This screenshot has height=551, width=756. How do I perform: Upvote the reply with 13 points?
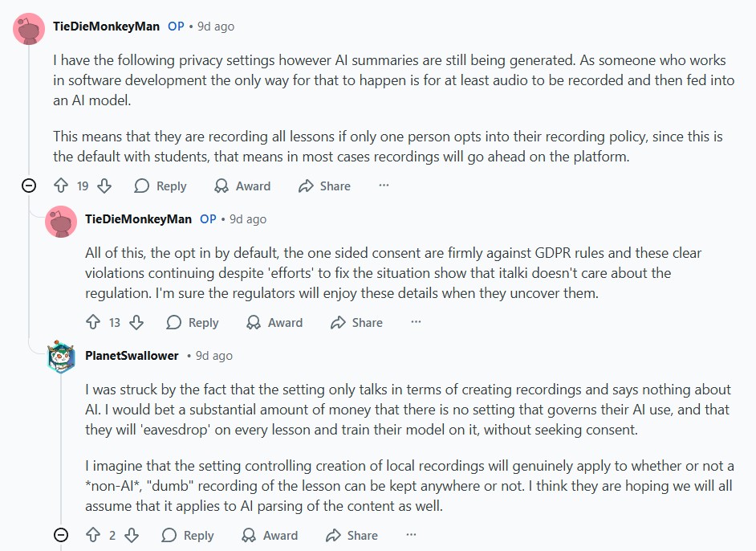[x=92, y=322]
